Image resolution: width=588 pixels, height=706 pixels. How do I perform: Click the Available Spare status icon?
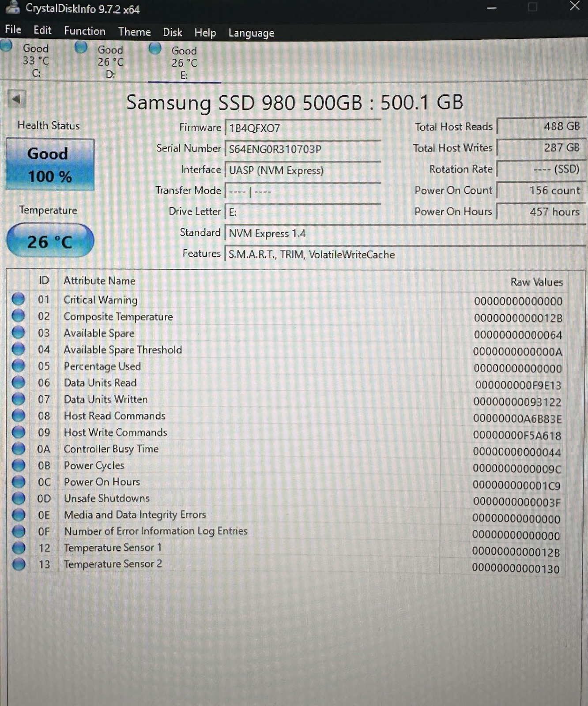click(x=18, y=332)
